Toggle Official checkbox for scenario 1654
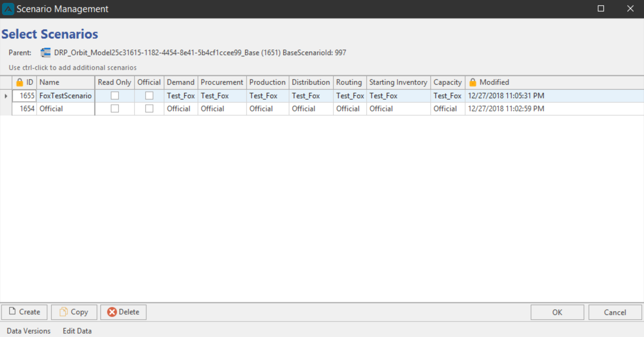Viewport: 644px width, 337px height. 149,109
